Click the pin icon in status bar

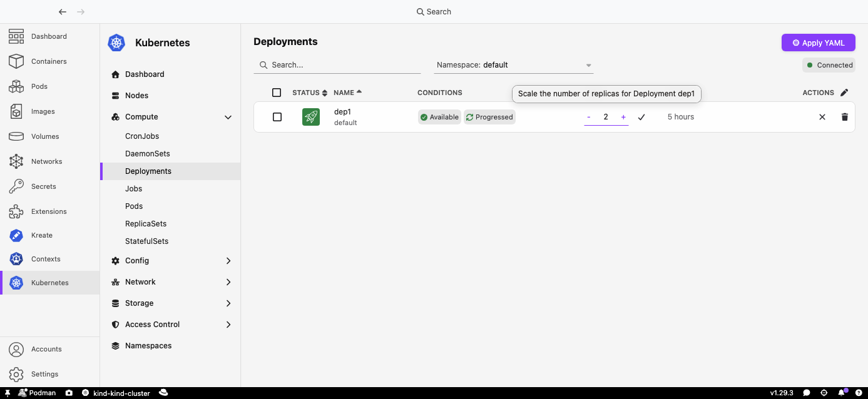(x=8, y=393)
